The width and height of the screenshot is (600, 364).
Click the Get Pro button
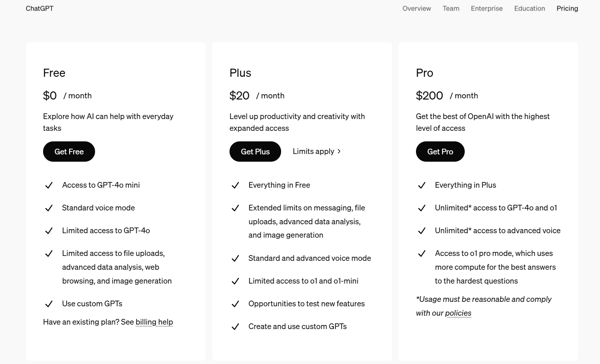(x=440, y=152)
